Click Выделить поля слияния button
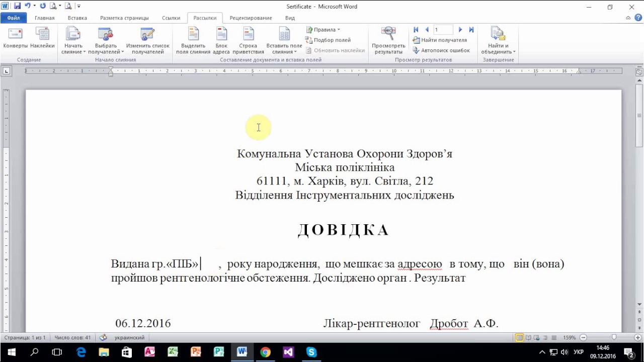This screenshot has height=362, width=644. click(193, 41)
